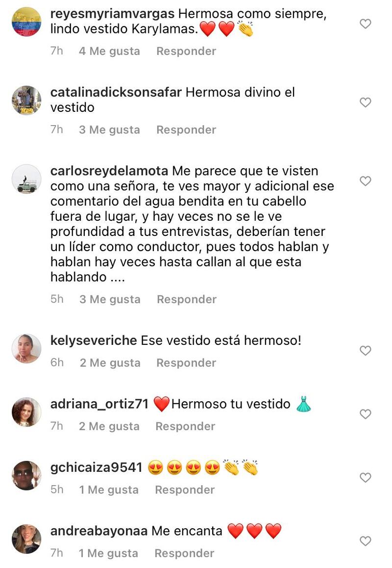Like carlosreydelamota's long comment
This screenshot has height=568, width=392.
[x=365, y=181]
